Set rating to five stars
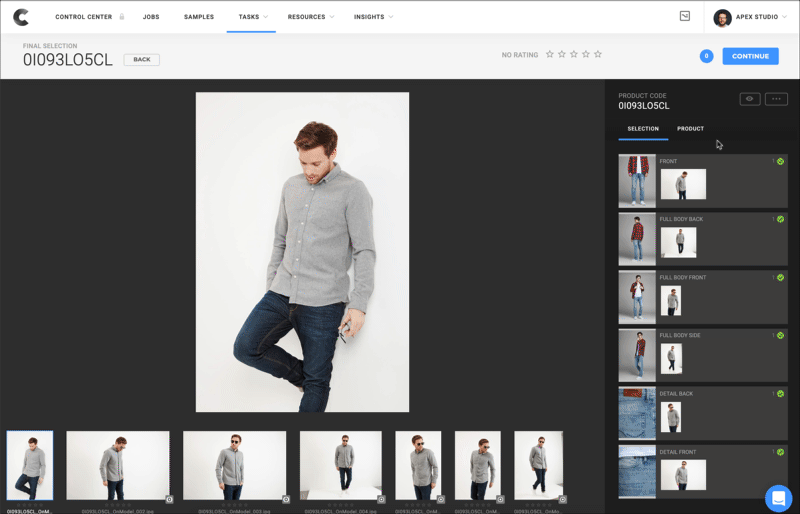Image resolution: width=800 pixels, height=514 pixels. 598,55
